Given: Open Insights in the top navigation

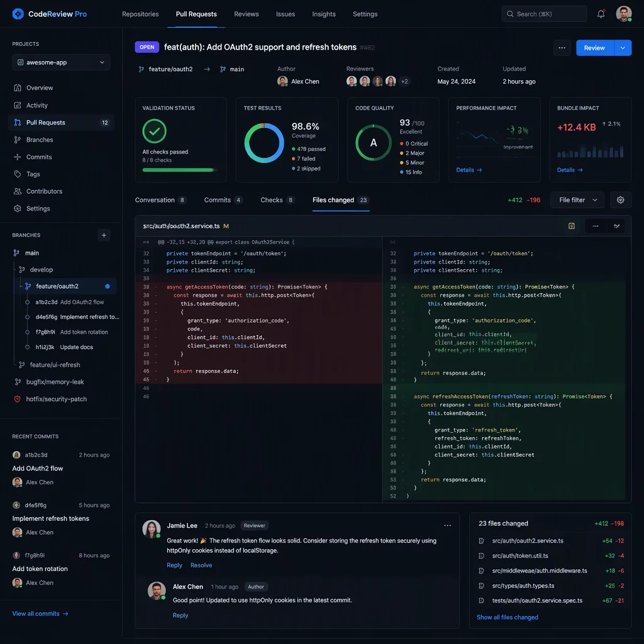Looking at the screenshot, I should [x=324, y=14].
